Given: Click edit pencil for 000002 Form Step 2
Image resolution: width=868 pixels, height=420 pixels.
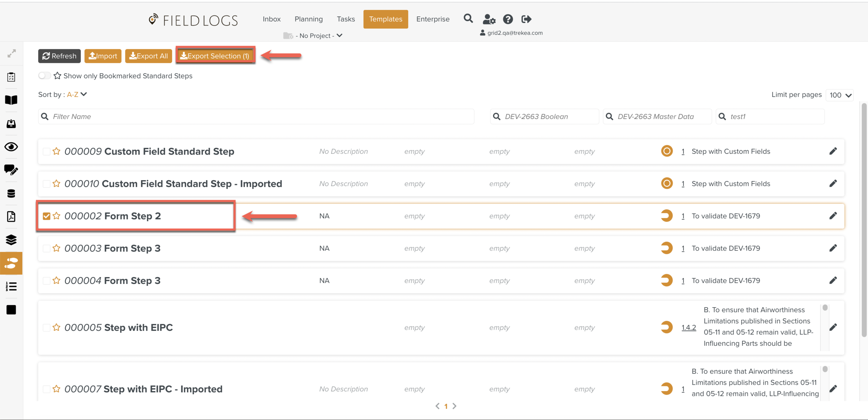Looking at the screenshot, I should pos(833,216).
